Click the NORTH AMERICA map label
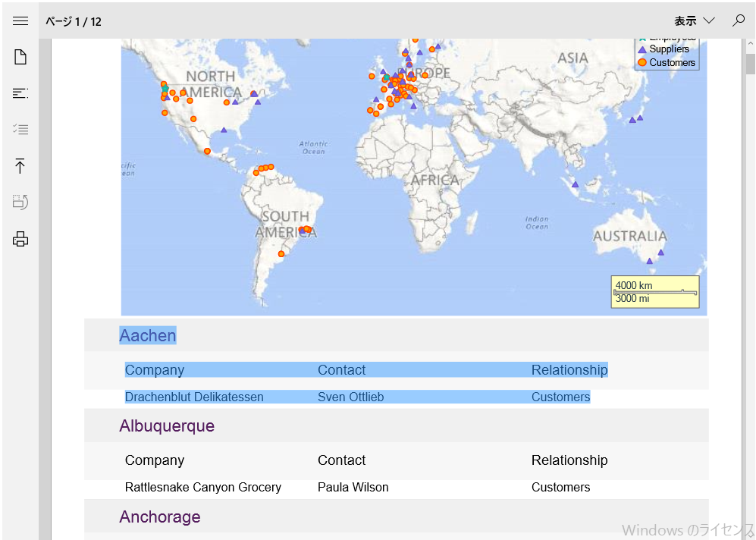Viewport: 756px width, 540px height. [211, 84]
